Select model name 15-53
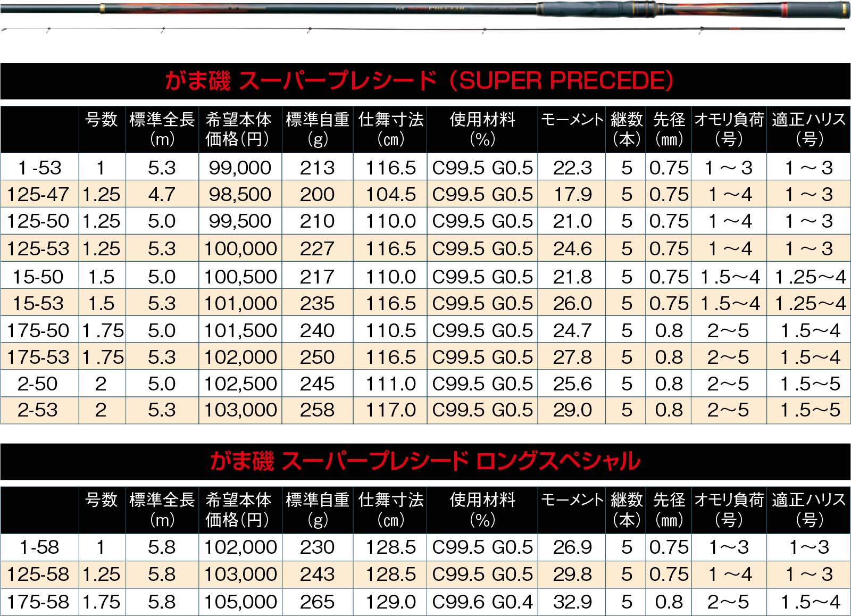This screenshot has height=616, width=851. [x=38, y=303]
